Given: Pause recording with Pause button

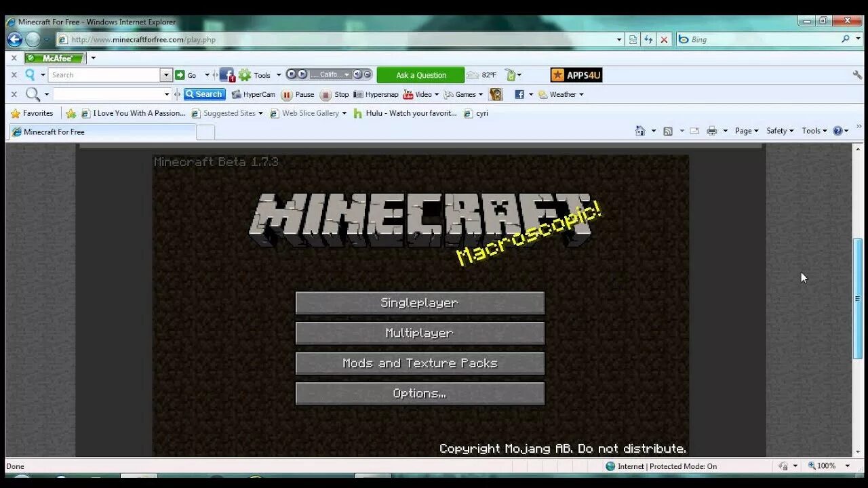Looking at the screenshot, I should (298, 95).
